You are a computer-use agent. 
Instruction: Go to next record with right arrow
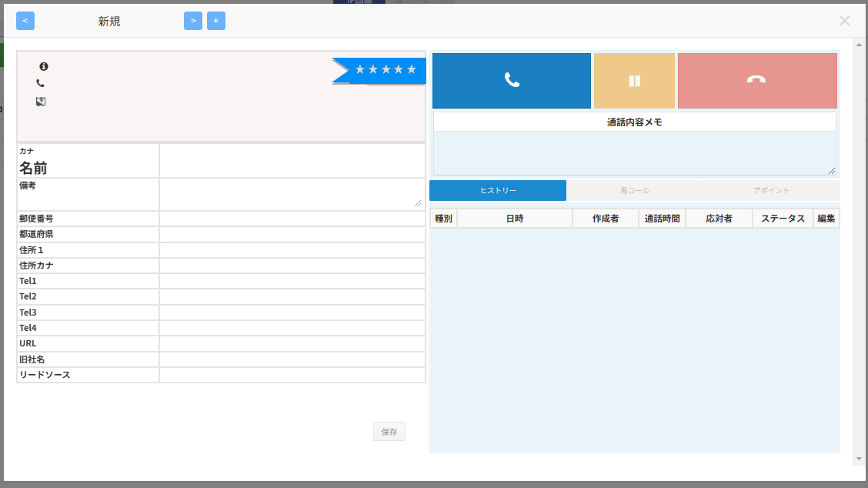click(x=193, y=21)
